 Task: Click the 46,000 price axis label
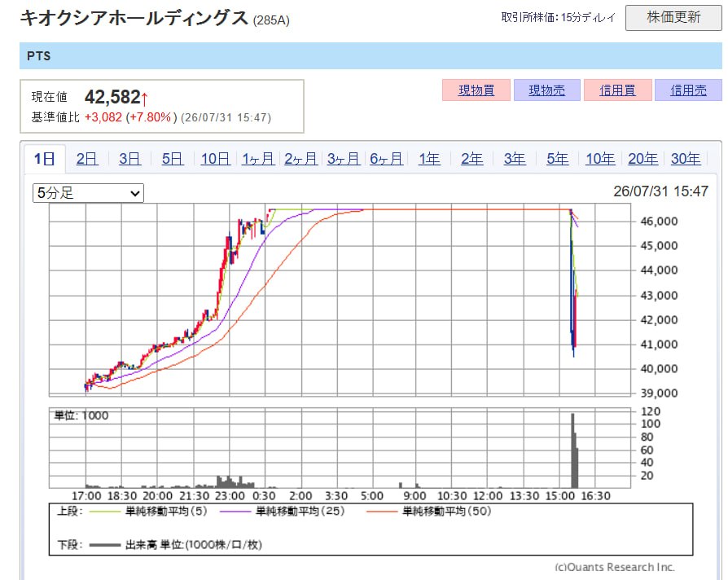click(x=659, y=221)
